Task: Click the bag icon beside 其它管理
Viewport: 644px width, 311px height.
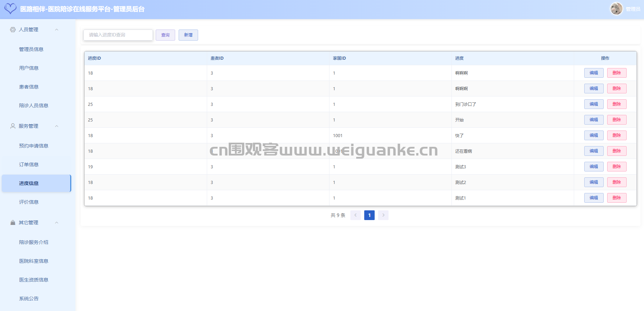Action: pyautogui.click(x=13, y=223)
